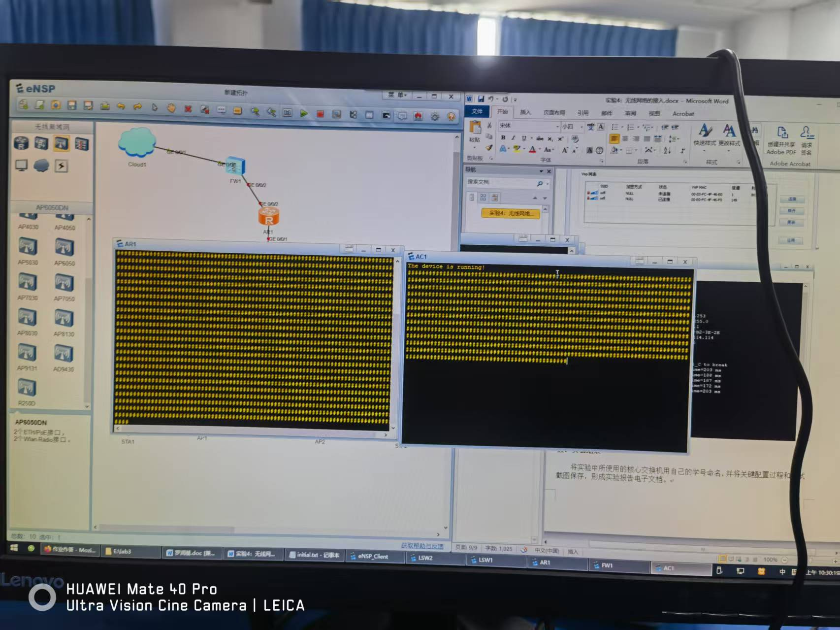Screen dimensions: 840x630
Task: Click the Save topology floppy icon in eNSP
Action: [x=72, y=105]
